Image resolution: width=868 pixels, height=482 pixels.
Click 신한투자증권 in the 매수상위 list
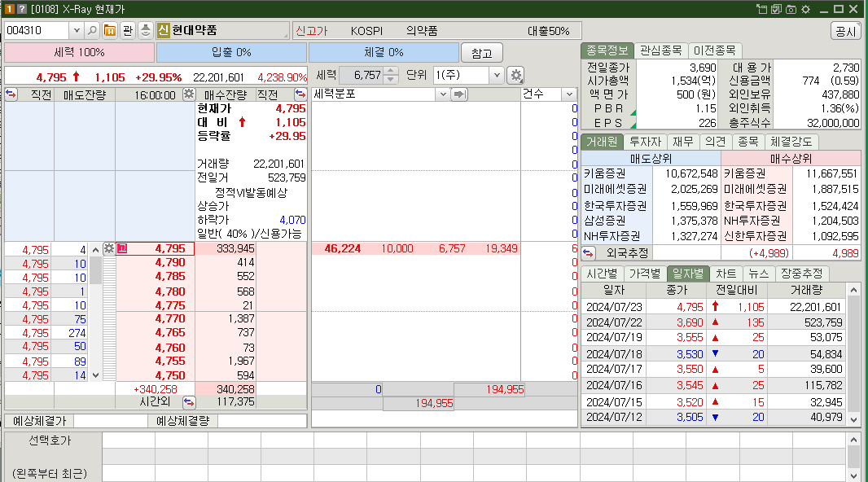pyautogui.click(x=755, y=236)
